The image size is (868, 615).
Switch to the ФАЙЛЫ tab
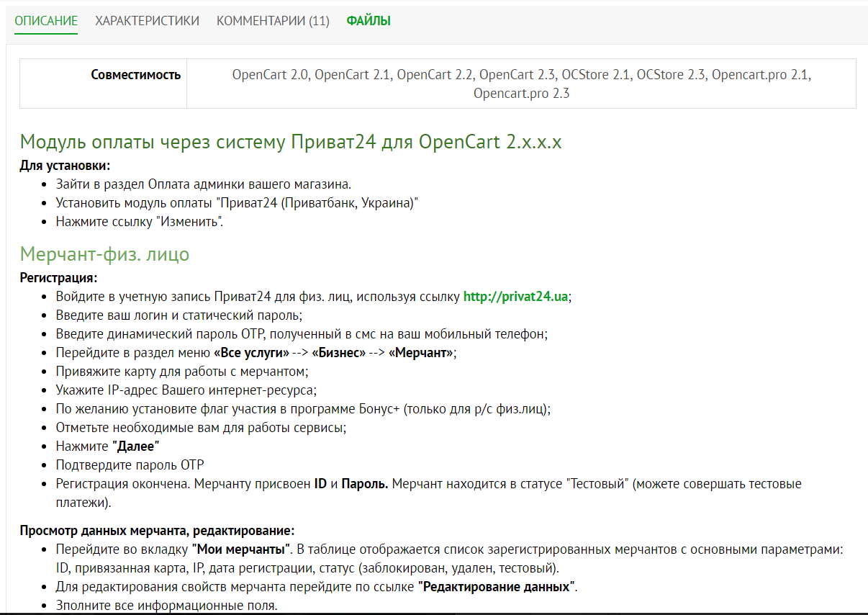pyautogui.click(x=369, y=21)
